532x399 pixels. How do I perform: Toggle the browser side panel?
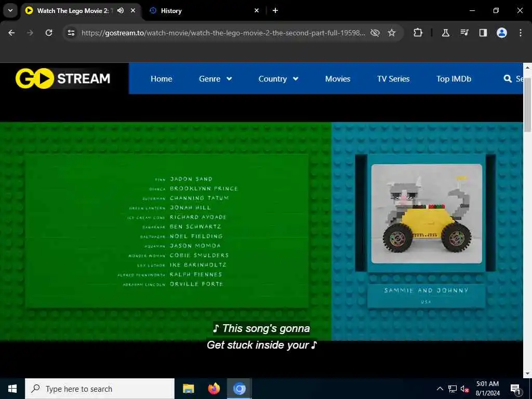(483, 33)
